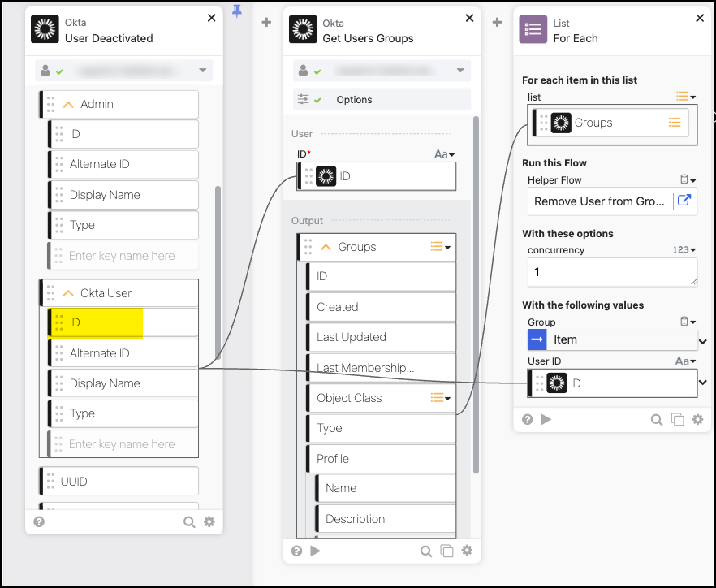Open the settings gear on the User Deactivated card
Viewport: 716px width, 588px height.
pyautogui.click(x=209, y=521)
